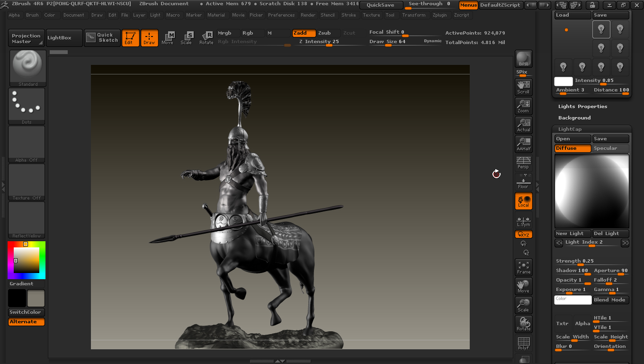This screenshot has height=364, width=644.
Task: Enable M material channel
Action: coord(277,33)
